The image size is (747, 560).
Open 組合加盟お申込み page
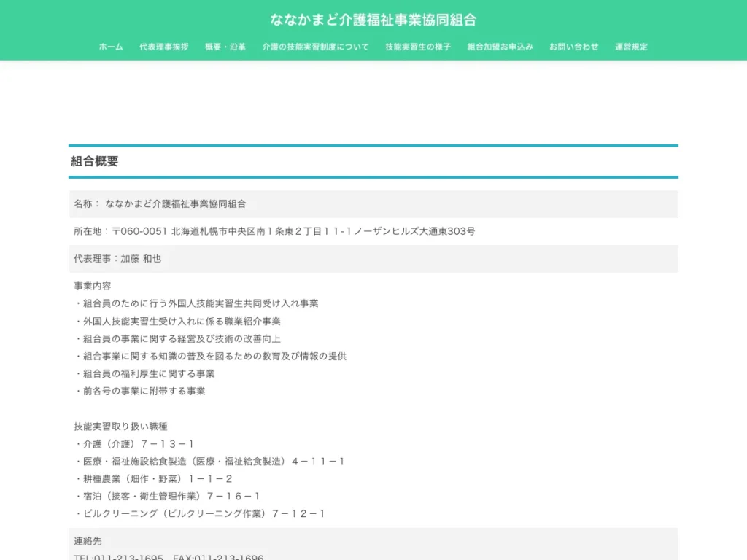coord(500,47)
